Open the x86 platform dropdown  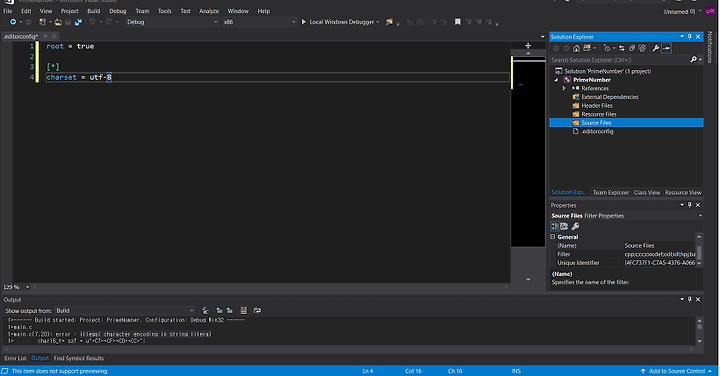pyautogui.click(x=259, y=22)
